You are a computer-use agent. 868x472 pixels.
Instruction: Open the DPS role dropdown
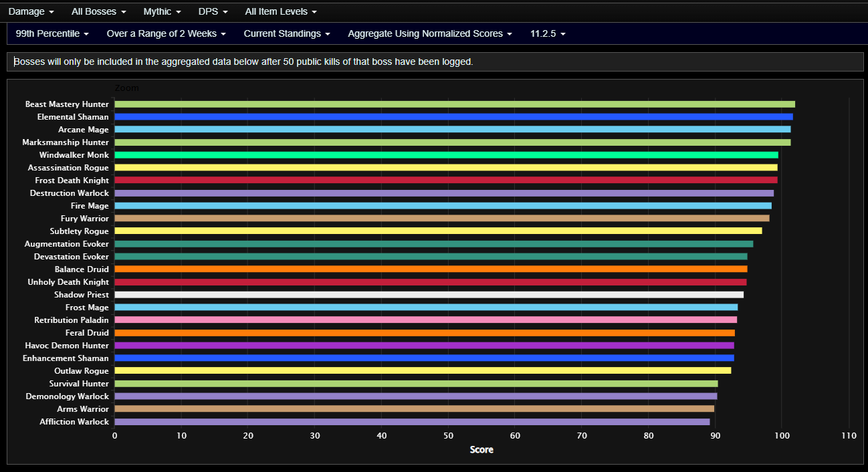[213, 11]
